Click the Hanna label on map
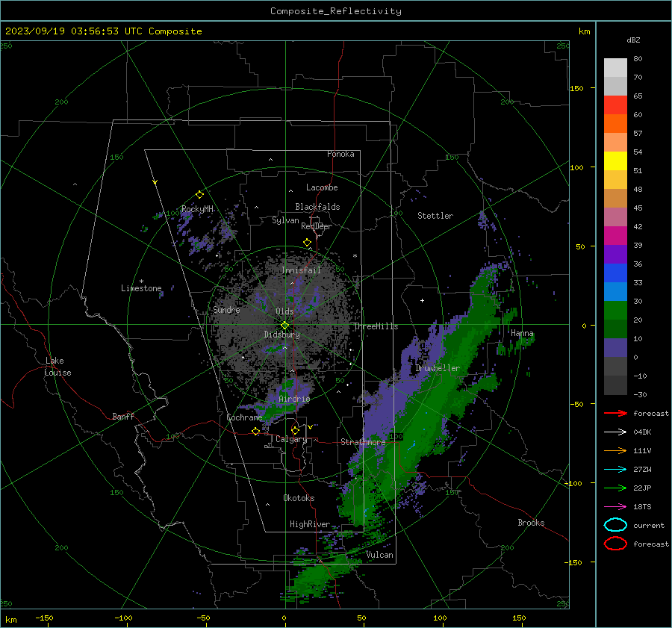The width and height of the screenshot is (672, 628). pyautogui.click(x=522, y=333)
